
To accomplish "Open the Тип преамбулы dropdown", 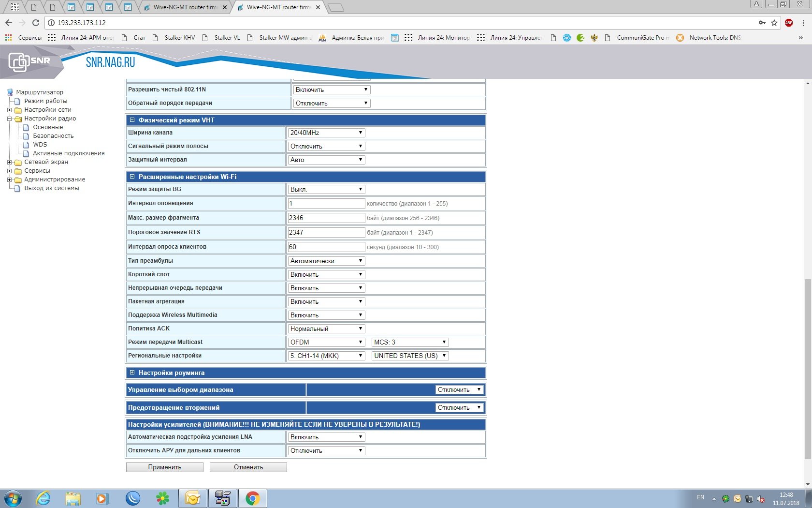I will click(326, 261).
